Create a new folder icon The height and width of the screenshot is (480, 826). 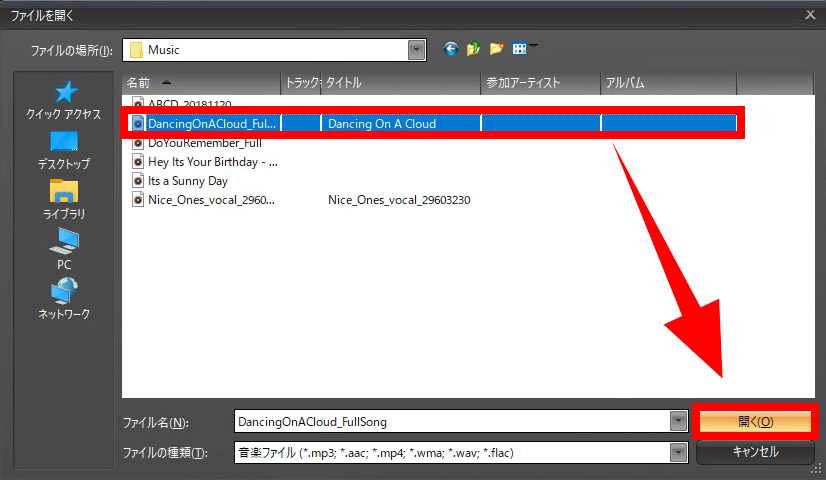[x=496, y=48]
